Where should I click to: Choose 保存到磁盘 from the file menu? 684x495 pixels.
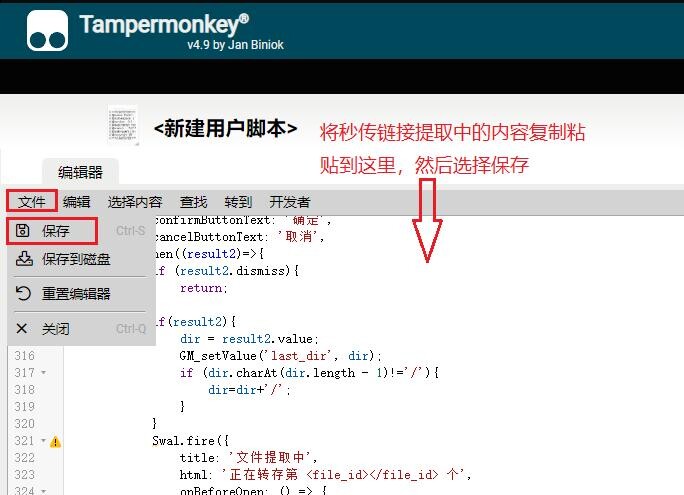[x=76, y=259]
